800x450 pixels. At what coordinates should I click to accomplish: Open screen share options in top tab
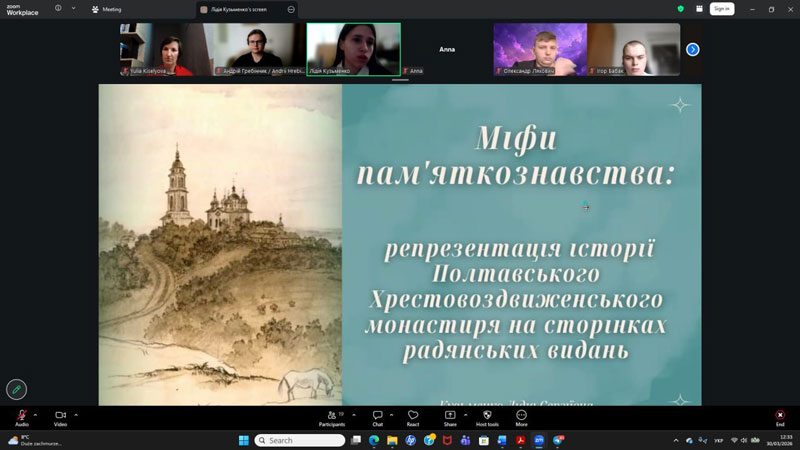point(291,9)
